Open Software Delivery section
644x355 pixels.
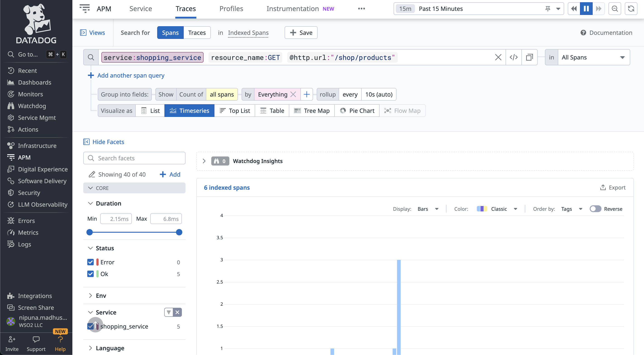(37, 181)
